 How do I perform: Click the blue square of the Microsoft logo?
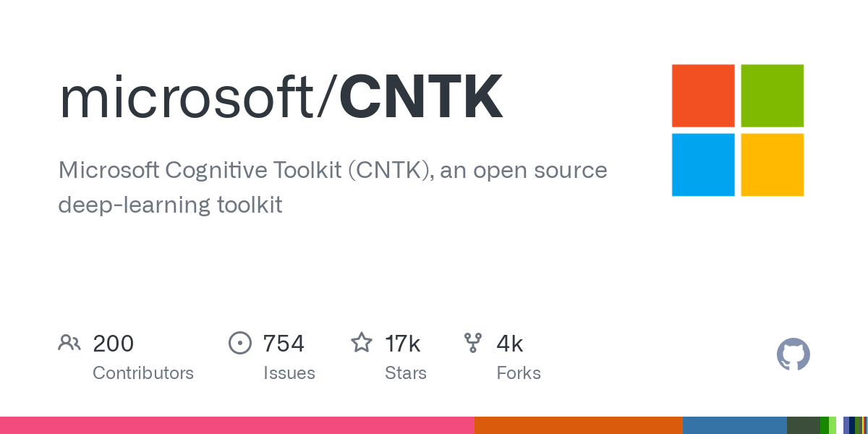pyautogui.click(x=703, y=164)
